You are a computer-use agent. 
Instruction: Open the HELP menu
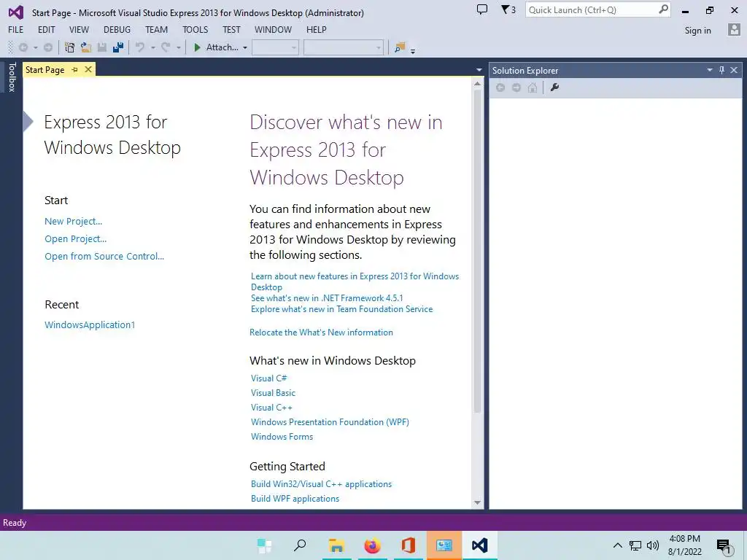(317, 29)
